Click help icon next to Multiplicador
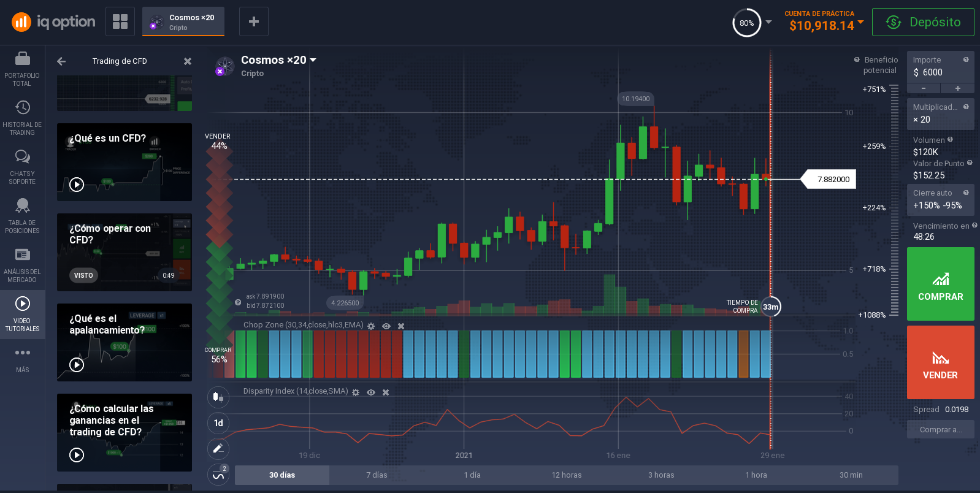The width and height of the screenshot is (980, 493). tap(966, 107)
